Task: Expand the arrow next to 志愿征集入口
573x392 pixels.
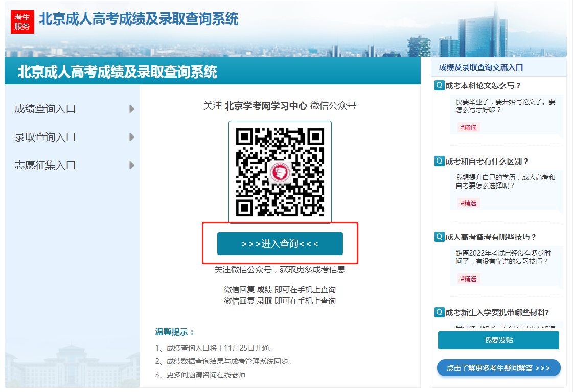Action: 132,165
